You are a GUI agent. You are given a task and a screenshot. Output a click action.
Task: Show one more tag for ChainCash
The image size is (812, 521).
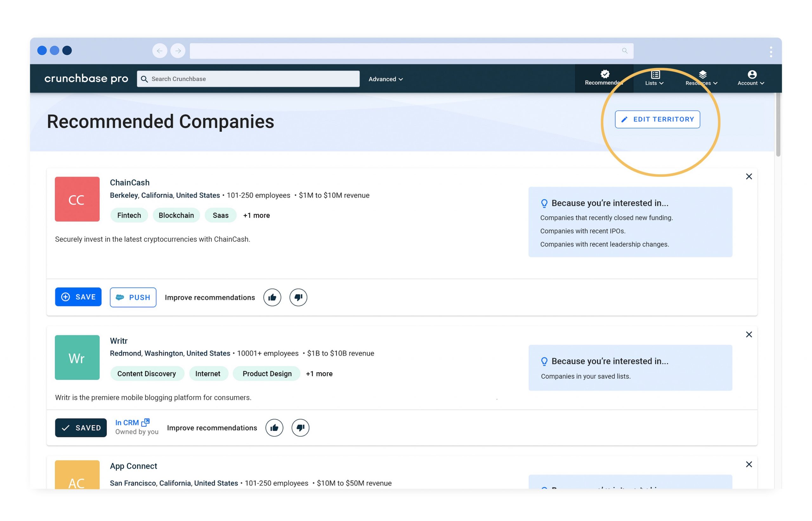(256, 215)
